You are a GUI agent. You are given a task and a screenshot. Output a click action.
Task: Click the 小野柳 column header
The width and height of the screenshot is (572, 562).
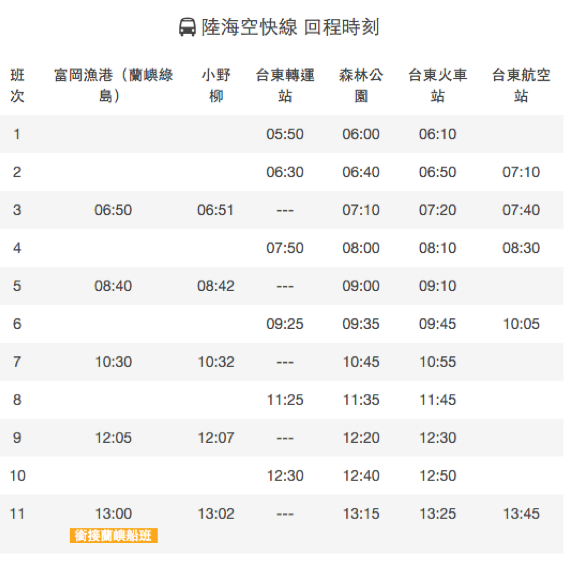(x=216, y=85)
